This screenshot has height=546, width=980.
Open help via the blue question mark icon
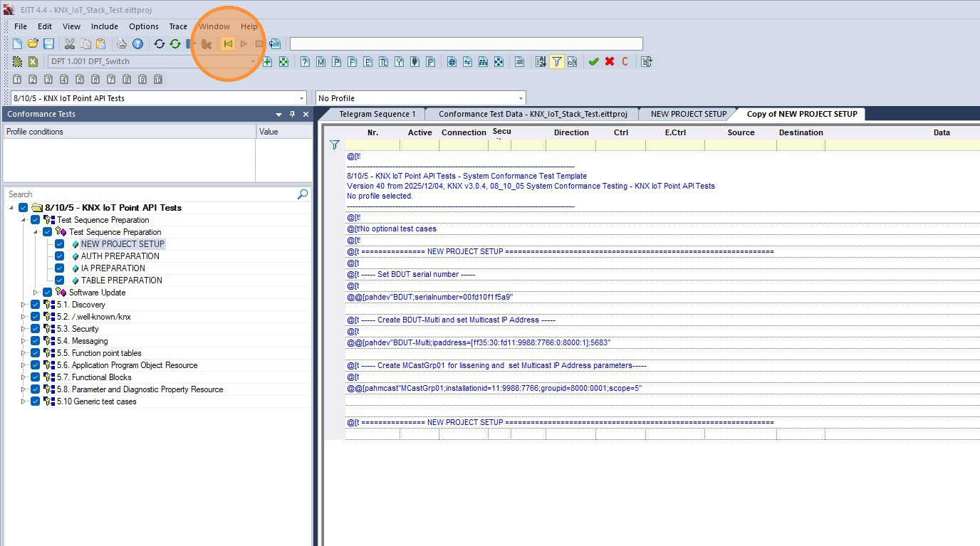click(x=137, y=44)
